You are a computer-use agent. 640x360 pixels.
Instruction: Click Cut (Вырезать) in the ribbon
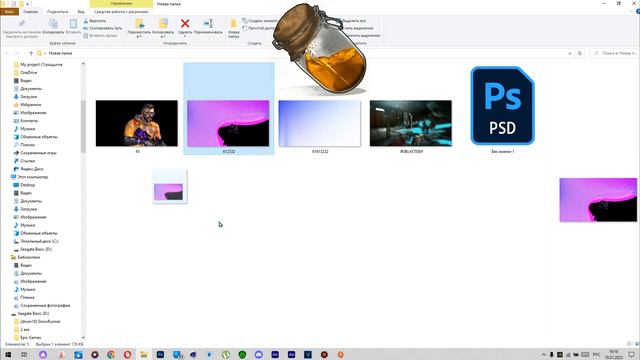point(95,21)
